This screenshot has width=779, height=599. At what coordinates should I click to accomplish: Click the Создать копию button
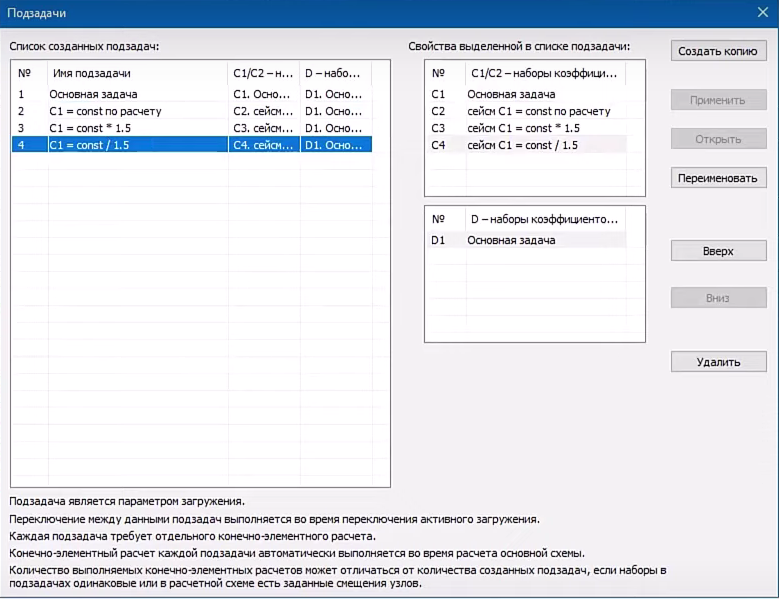pyautogui.click(x=718, y=51)
